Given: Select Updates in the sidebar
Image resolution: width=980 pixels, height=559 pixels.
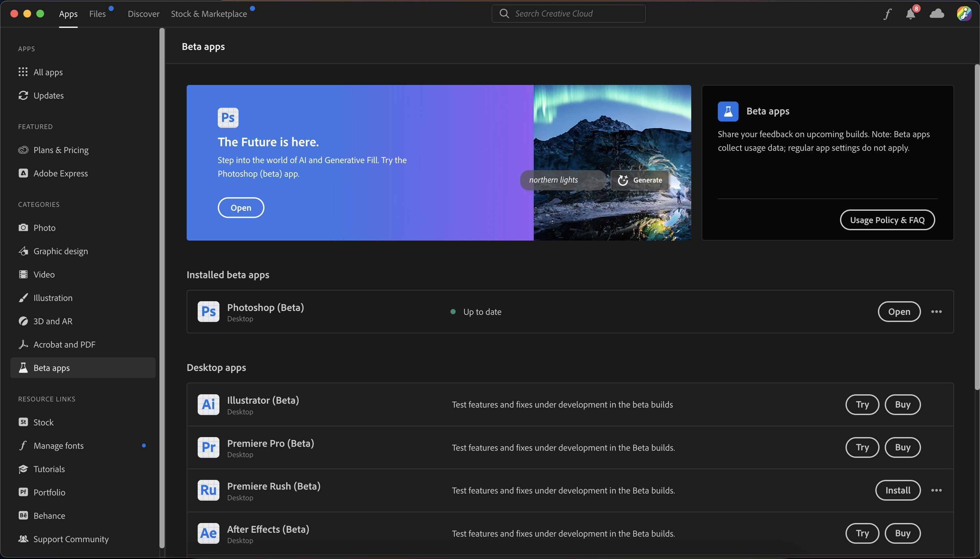Looking at the screenshot, I should tap(48, 96).
